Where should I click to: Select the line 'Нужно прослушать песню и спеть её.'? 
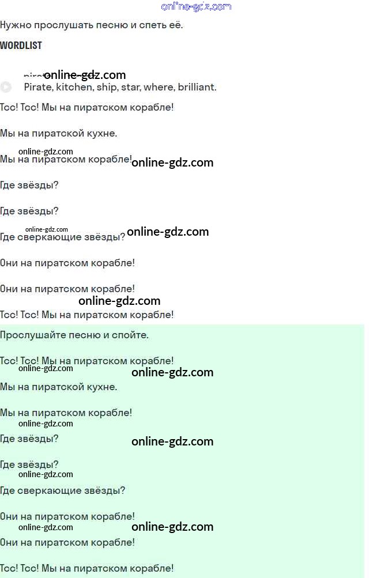point(92,25)
